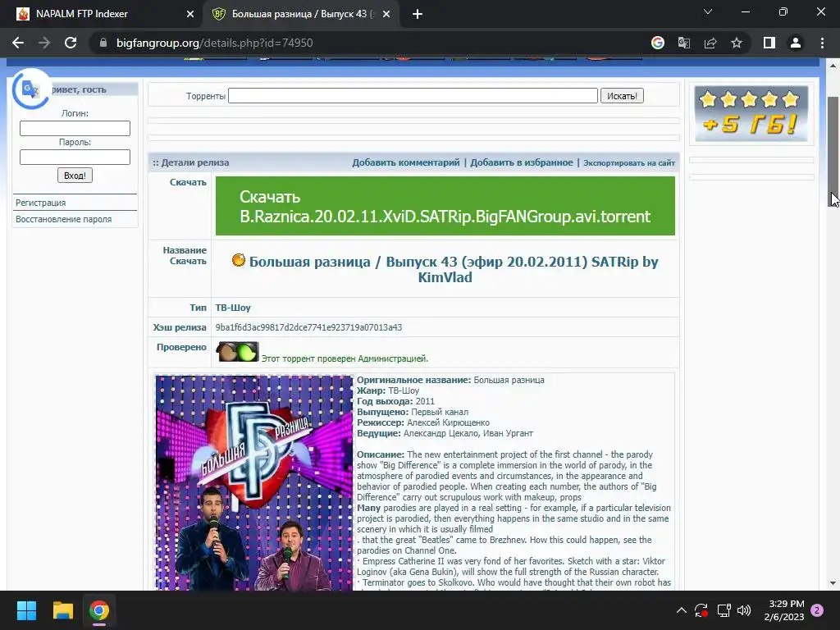Screen dimensions: 840x630
Task: Click the orange icon beside release title
Action: [239, 260]
